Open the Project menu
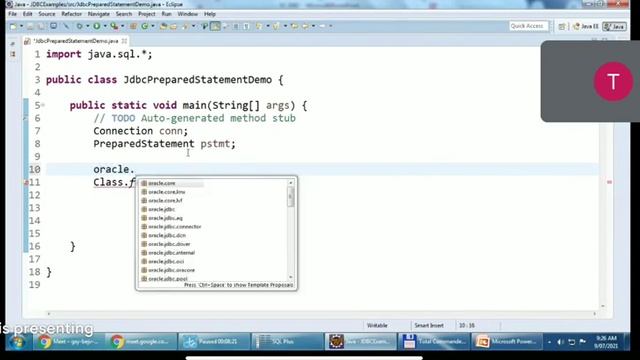The width and height of the screenshot is (640, 360). pos(147,14)
